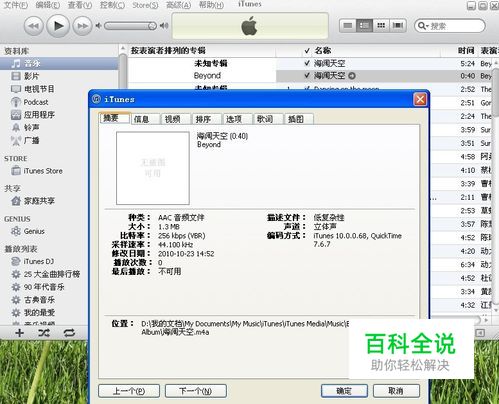Open the 查看(V) menu
The height and width of the screenshot is (404, 499).
pos(80,5)
